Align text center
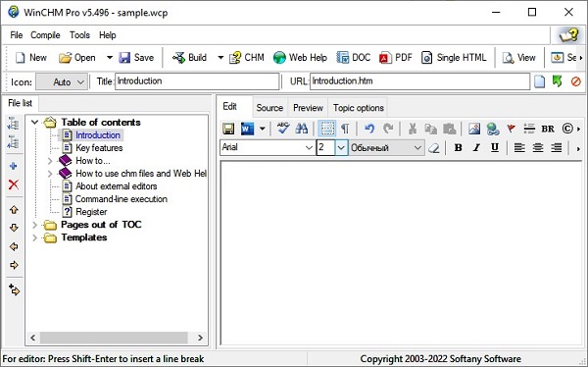 (538, 148)
